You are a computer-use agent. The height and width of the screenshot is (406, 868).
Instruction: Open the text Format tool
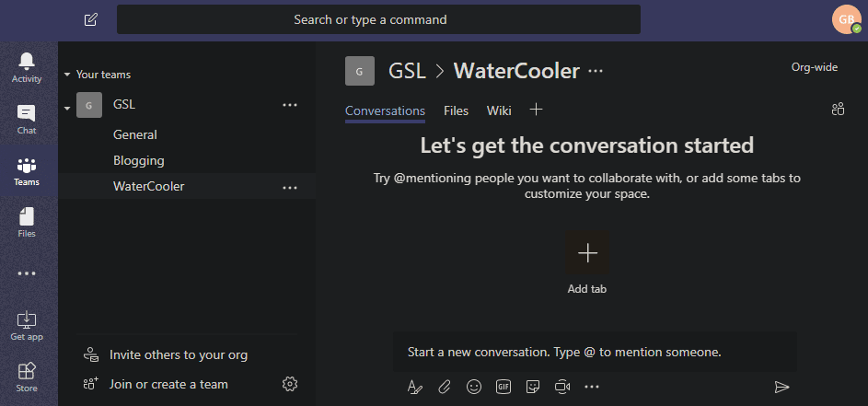tap(414, 387)
